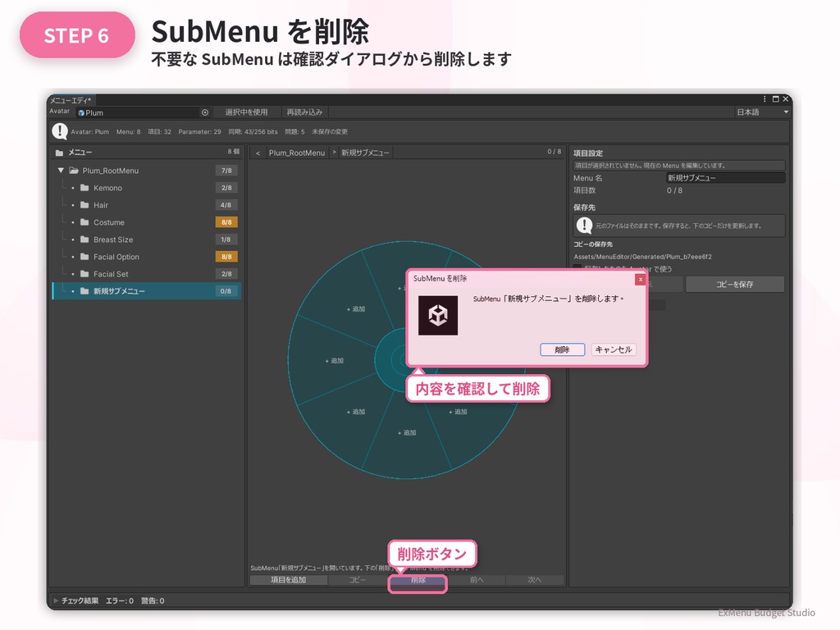Click the 再読み込み button

[x=304, y=112]
